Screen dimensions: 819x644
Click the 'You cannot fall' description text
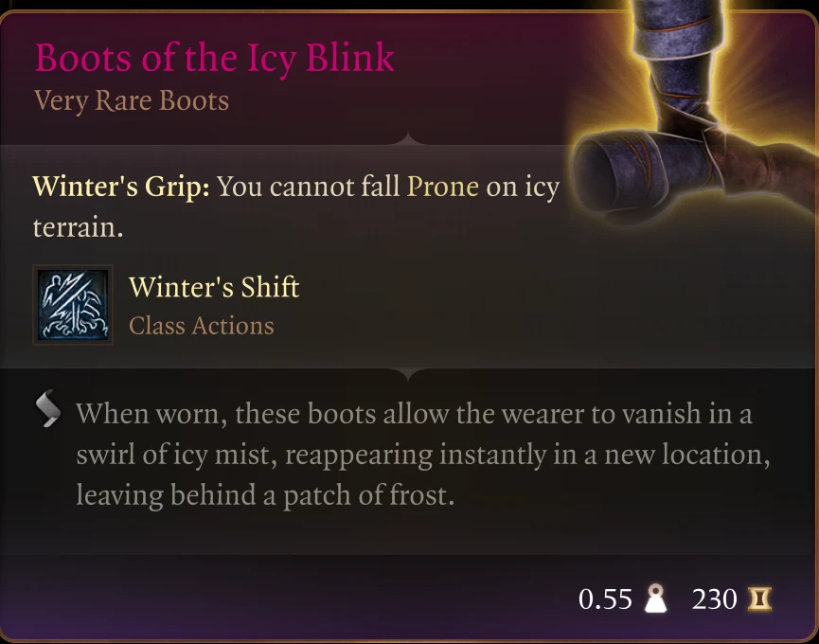point(308,187)
